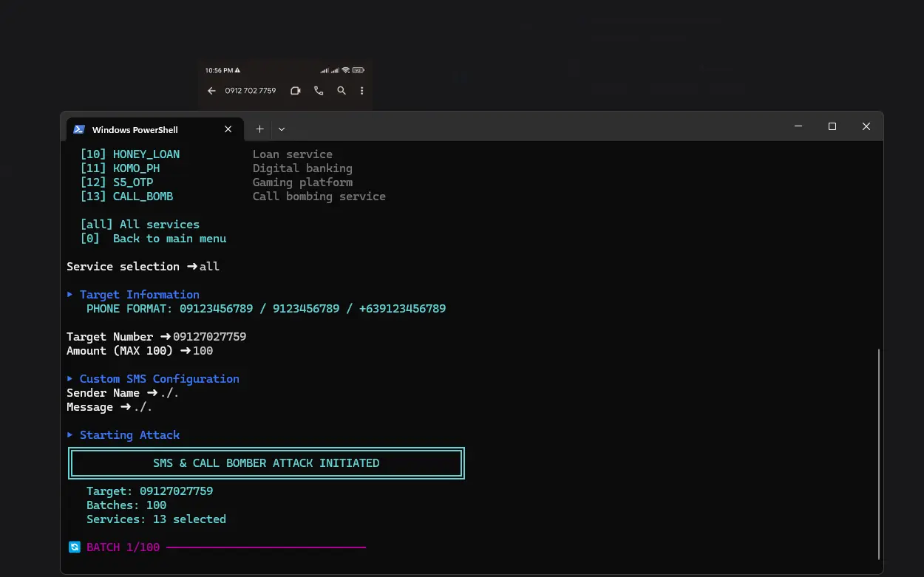
Task: Open a new terminal tab with the plus button
Action: coord(259,129)
